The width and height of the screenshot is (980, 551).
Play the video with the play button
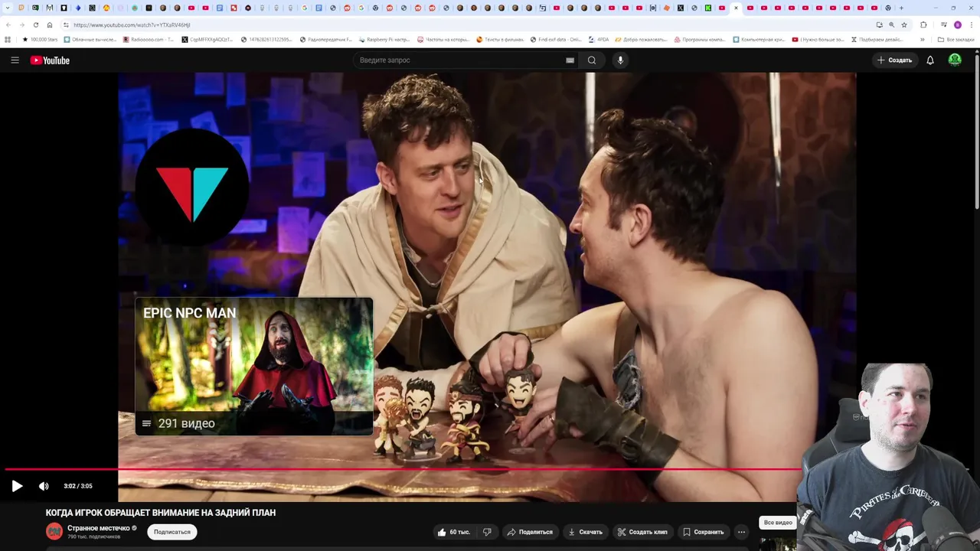(x=17, y=486)
